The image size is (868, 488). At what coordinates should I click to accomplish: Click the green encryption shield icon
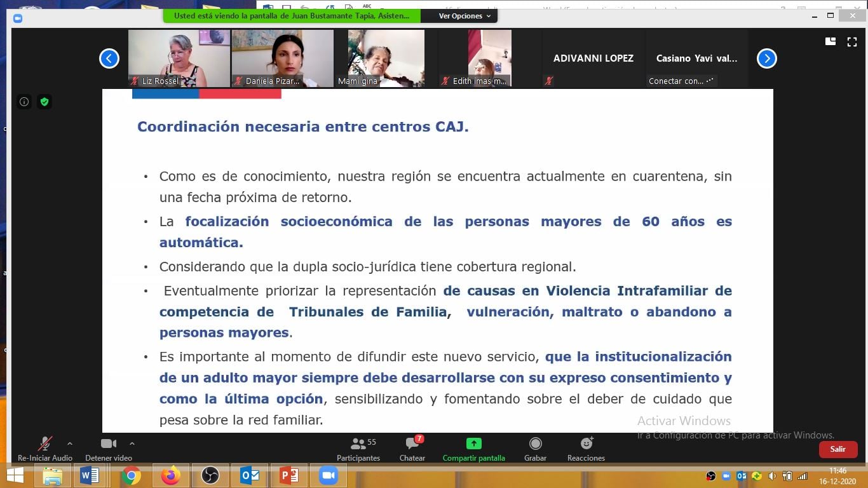pyautogui.click(x=44, y=102)
